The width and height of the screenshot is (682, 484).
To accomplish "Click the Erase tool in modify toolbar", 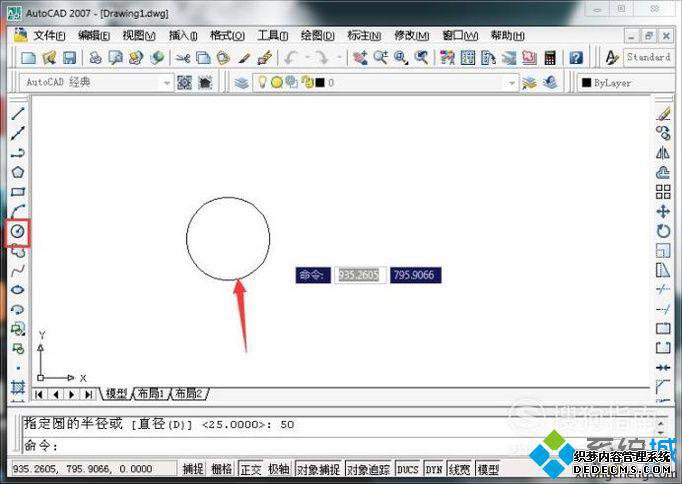I will 663,114.
